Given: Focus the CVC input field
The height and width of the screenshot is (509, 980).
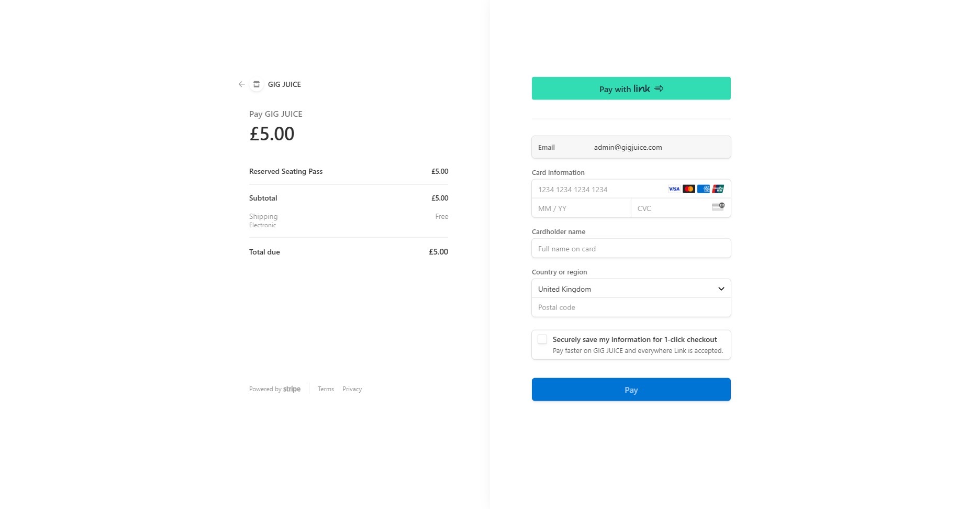Looking at the screenshot, I should click(x=670, y=208).
